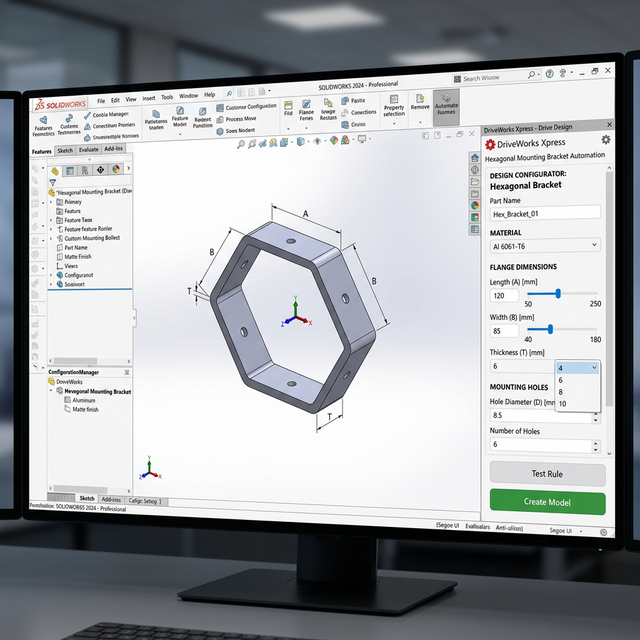Click the Automate Frames ribbon icon
This screenshot has width=640, height=640.
(x=446, y=105)
